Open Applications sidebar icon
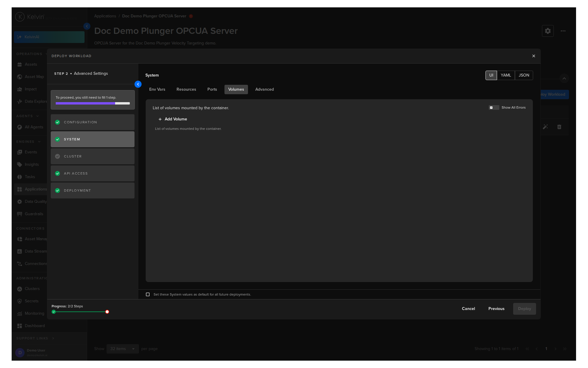The height and width of the screenshot is (368, 588). click(20, 189)
